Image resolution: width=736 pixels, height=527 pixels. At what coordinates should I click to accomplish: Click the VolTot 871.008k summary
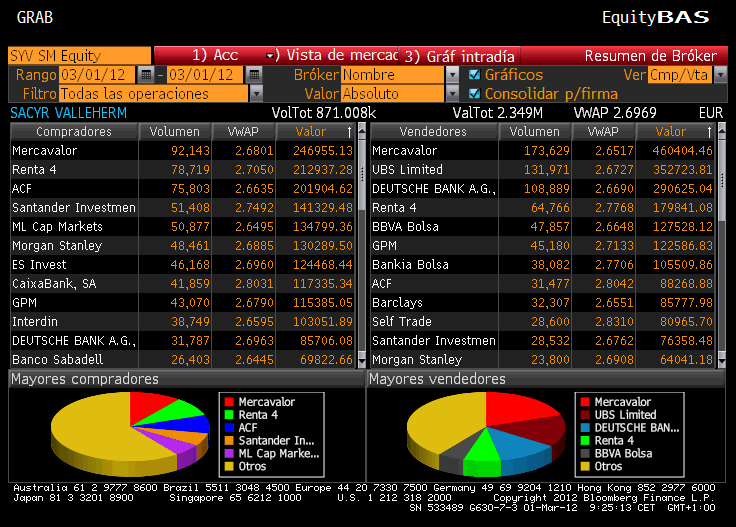(324, 113)
